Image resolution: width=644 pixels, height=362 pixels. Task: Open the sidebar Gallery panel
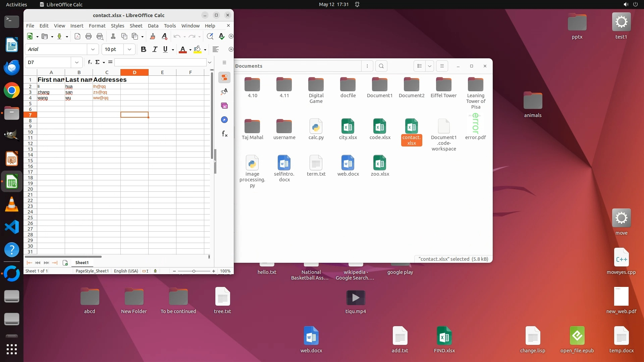[224, 106]
